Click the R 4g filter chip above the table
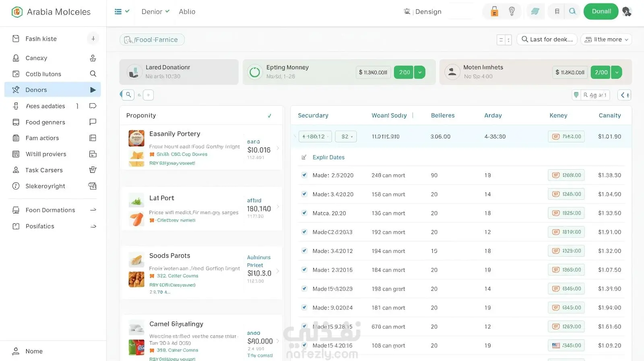Screen dimensions: 644x361 pos(591,95)
